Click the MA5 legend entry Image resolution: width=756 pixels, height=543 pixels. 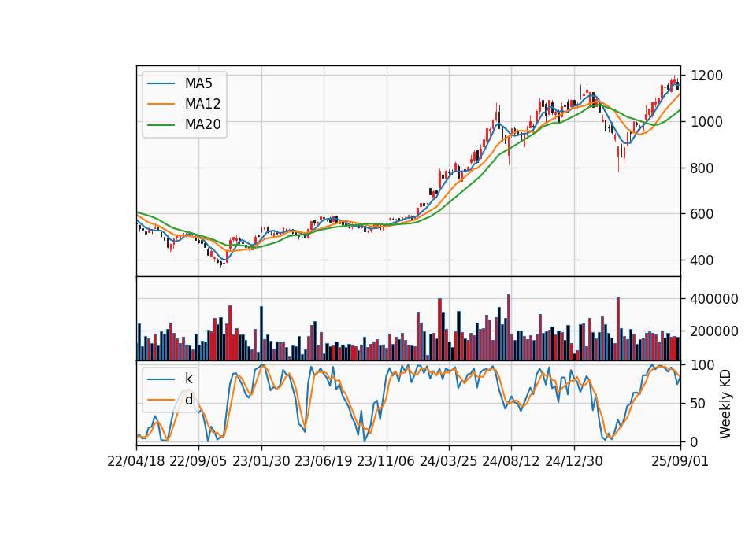(x=180, y=83)
